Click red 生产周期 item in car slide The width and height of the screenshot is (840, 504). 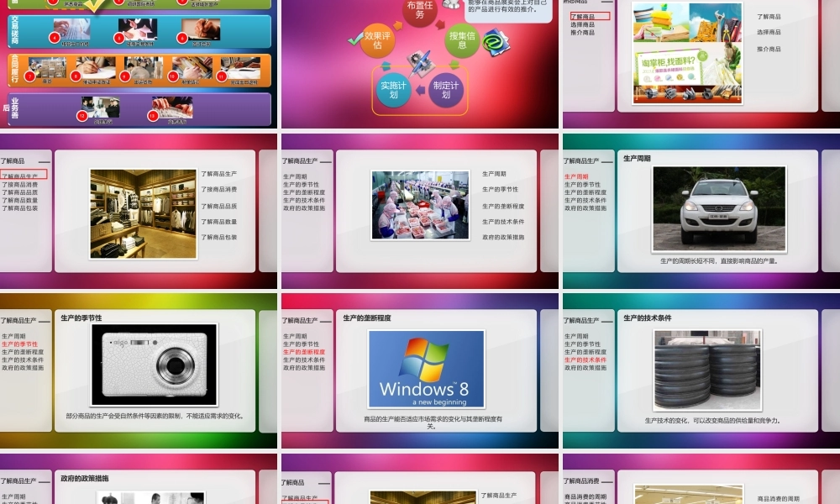576,176
